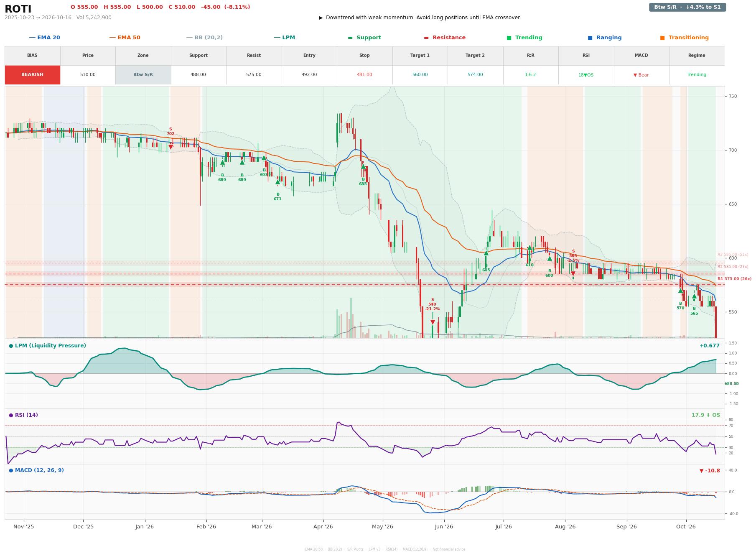Screen dimensions: 756x556
Task: Click the B 685 buy marker
Action: [x=363, y=166]
